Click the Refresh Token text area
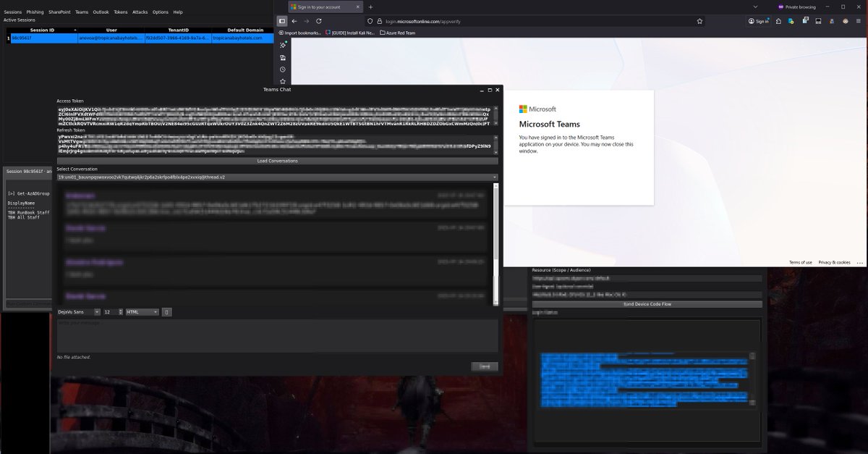 click(273, 144)
